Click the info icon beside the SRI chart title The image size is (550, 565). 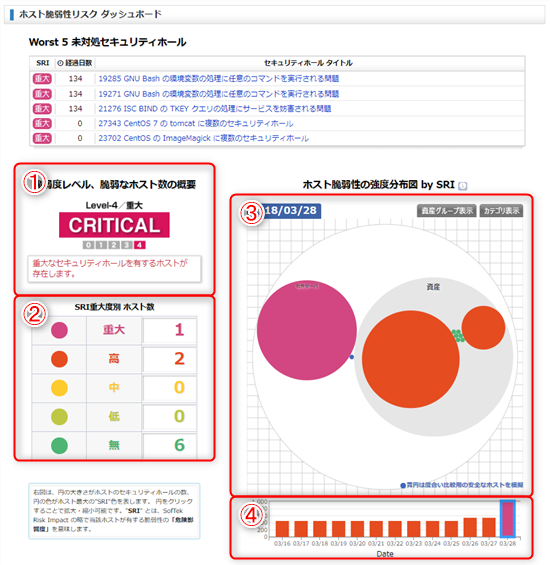click(462, 186)
